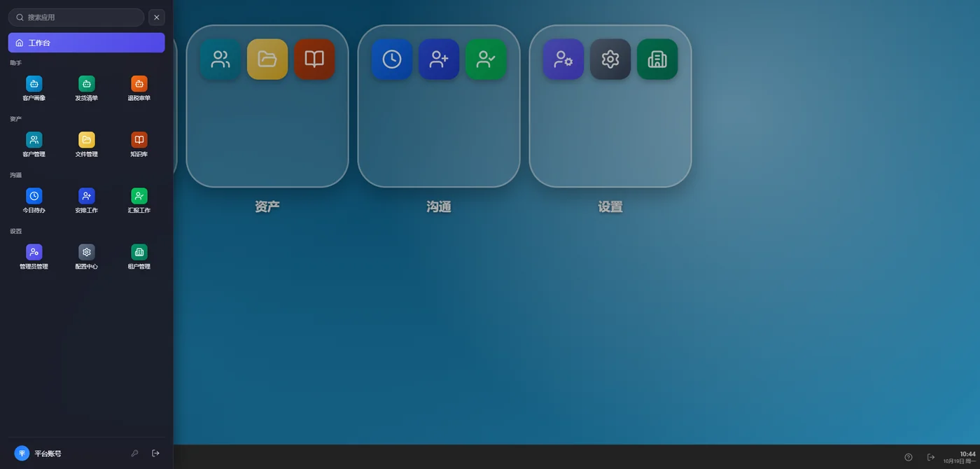This screenshot has width=980, height=469.
Task: Click the clock icon in 沟通 desktop group
Action: click(392, 59)
